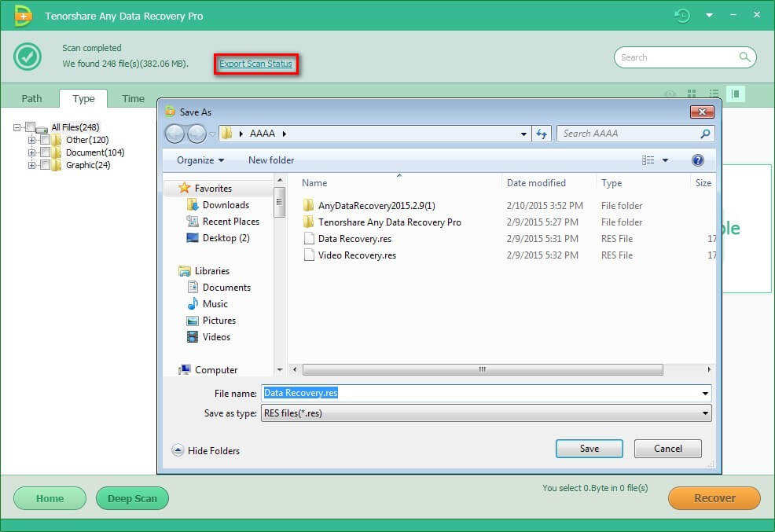Image resolution: width=775 pixels, height=532 pixels.
Task: Sort by Type column header
Action: click(x=612, y=183)
